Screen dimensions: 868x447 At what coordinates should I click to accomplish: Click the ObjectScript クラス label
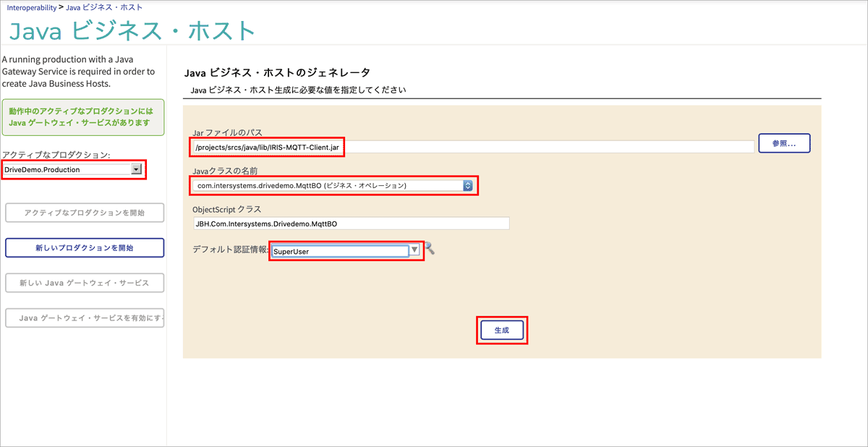point(226,209)
